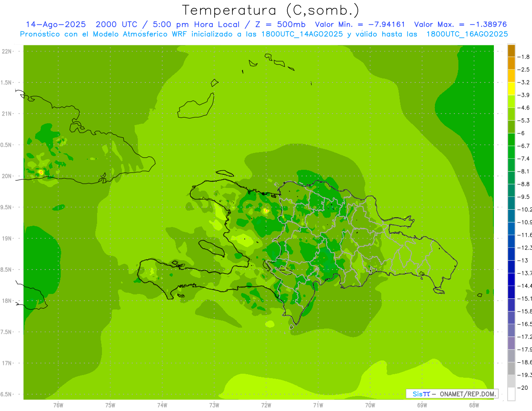
Task: Click the Temperatura (C,somb.) chart title
Action: (270, 10)
